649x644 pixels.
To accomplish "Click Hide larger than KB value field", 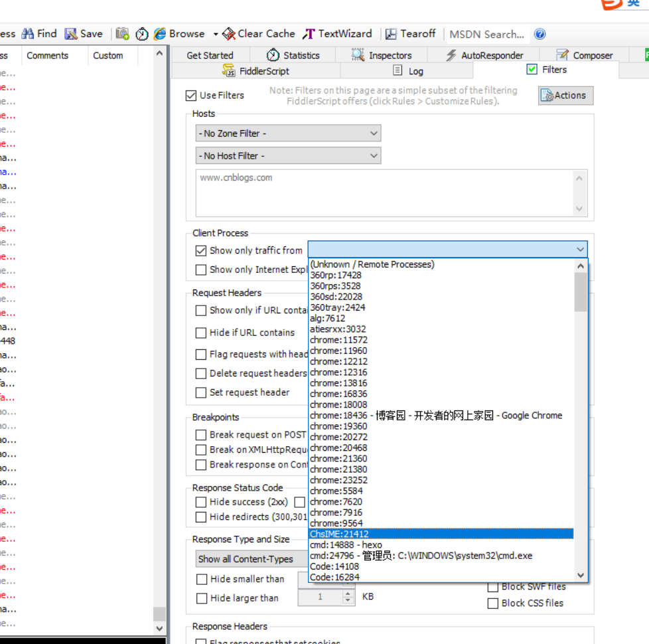I will (321, 597).
